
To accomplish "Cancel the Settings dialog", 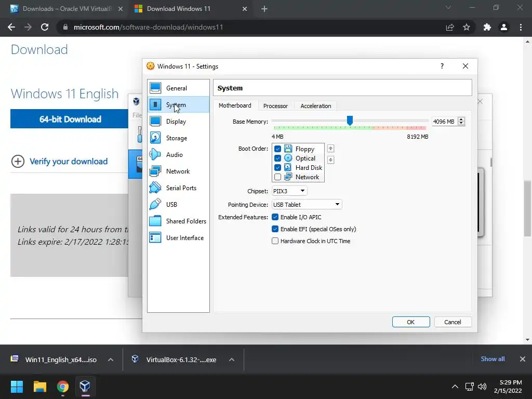I will [453, 322].
